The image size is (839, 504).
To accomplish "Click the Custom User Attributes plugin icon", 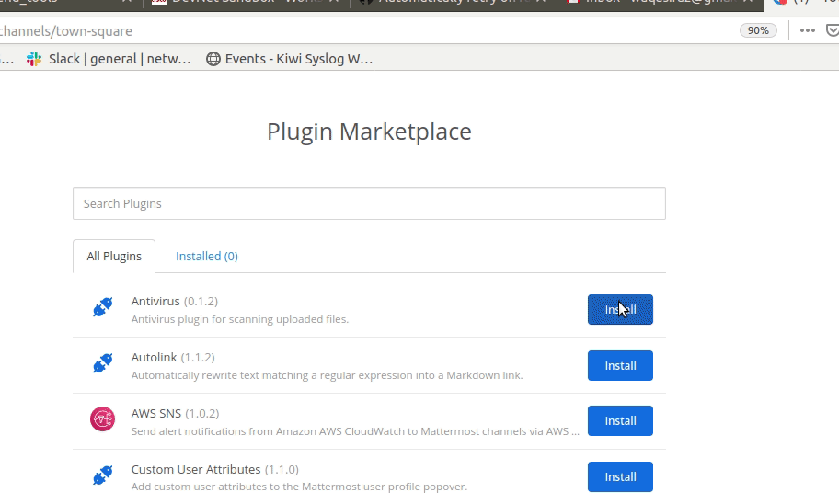I will tap(103, 475).
